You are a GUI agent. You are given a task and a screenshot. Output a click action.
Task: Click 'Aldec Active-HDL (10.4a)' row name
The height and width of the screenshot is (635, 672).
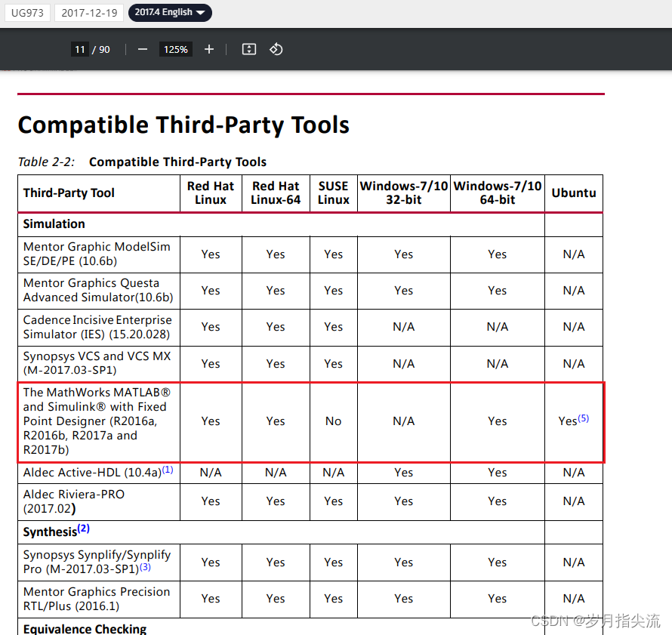[x=93, y=473]
